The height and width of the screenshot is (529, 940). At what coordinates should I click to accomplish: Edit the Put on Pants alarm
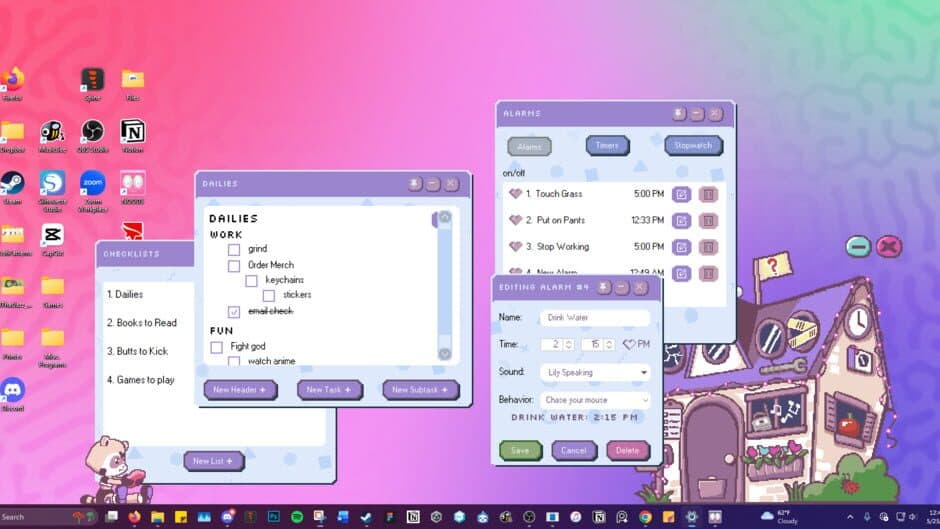click(x=681, y=221)
